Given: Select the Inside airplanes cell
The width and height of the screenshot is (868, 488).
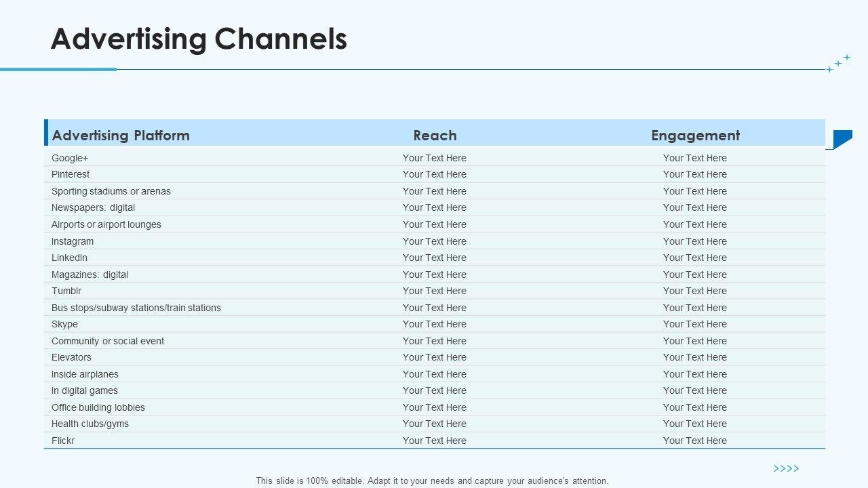Looking at the screenshot, I should coord(85,374).
